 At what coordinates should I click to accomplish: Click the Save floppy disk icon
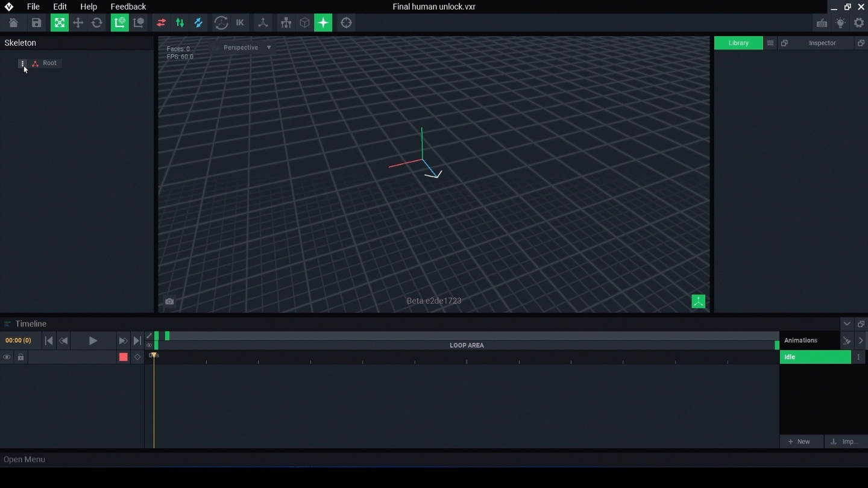36,23
